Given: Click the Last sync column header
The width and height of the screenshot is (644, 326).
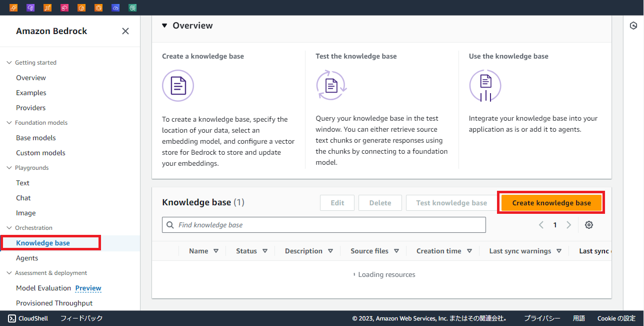Looking at the screenshot, I should 594,251.
